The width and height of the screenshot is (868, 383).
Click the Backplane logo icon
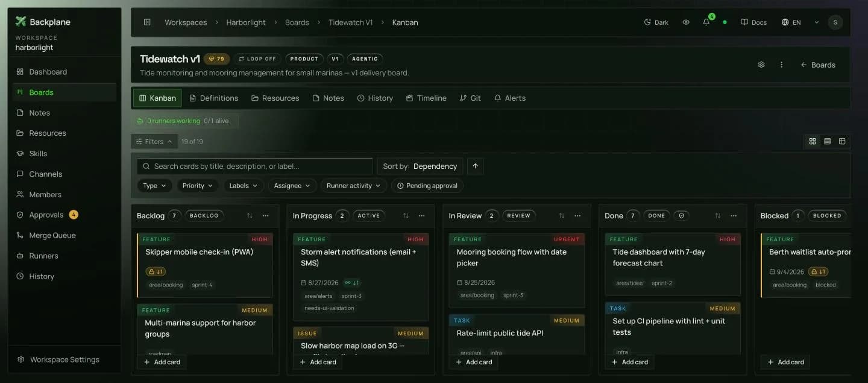20,22
